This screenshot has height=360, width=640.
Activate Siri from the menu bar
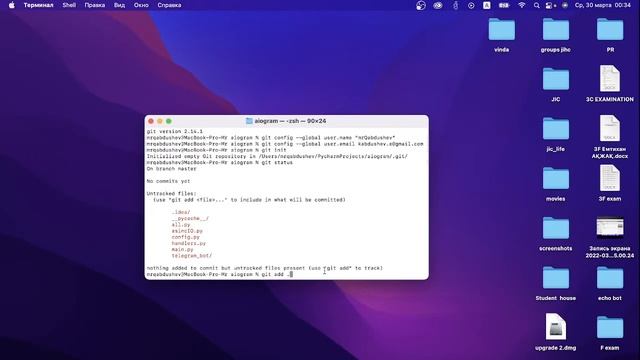coord(565,5)
